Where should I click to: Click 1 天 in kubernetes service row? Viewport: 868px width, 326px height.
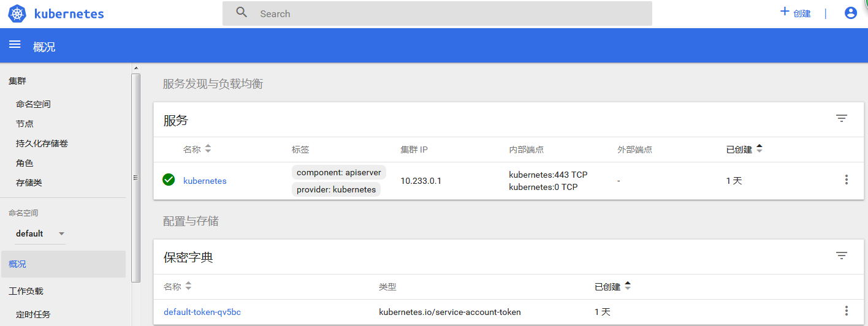click(x=734, y=181)
